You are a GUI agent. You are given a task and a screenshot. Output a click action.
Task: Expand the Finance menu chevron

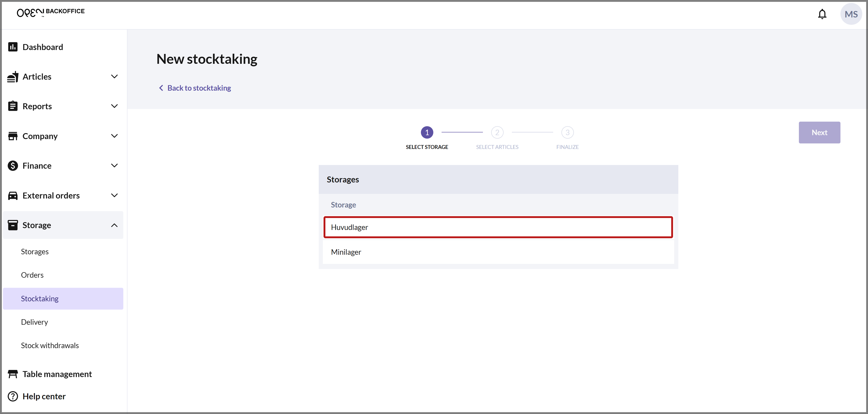[114, 166]
